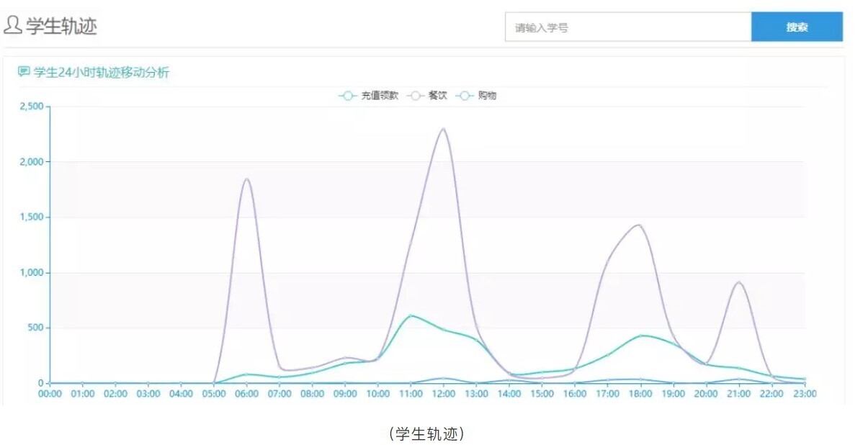Screen dimensions: 868x445
Task: Click the purple peak around 21:00
Action: click(739, 283)
